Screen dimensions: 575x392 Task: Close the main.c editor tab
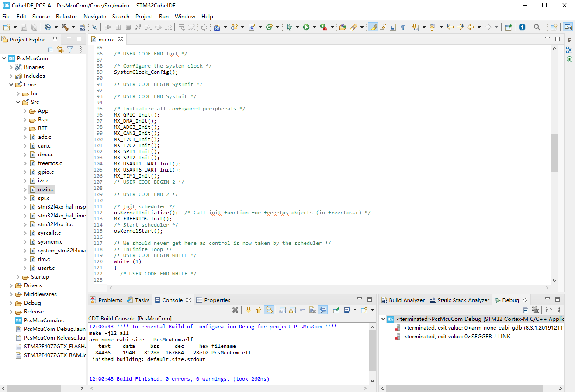121,39
